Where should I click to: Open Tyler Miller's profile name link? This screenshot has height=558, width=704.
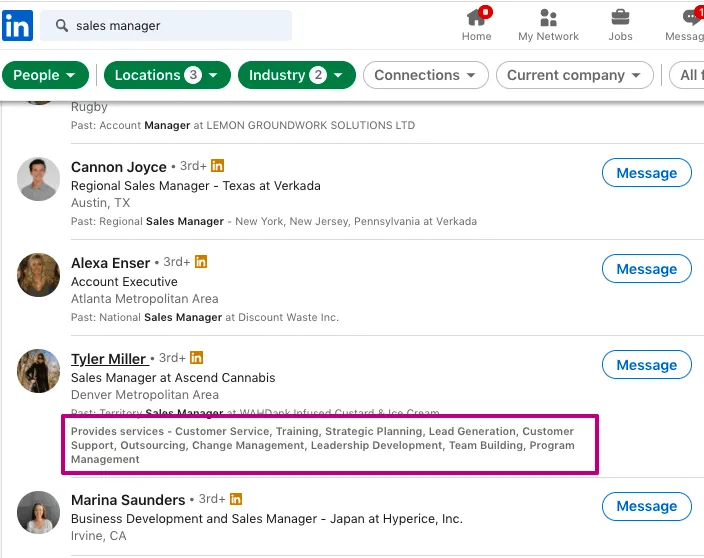pyautogui.click(x=108, y=359)
